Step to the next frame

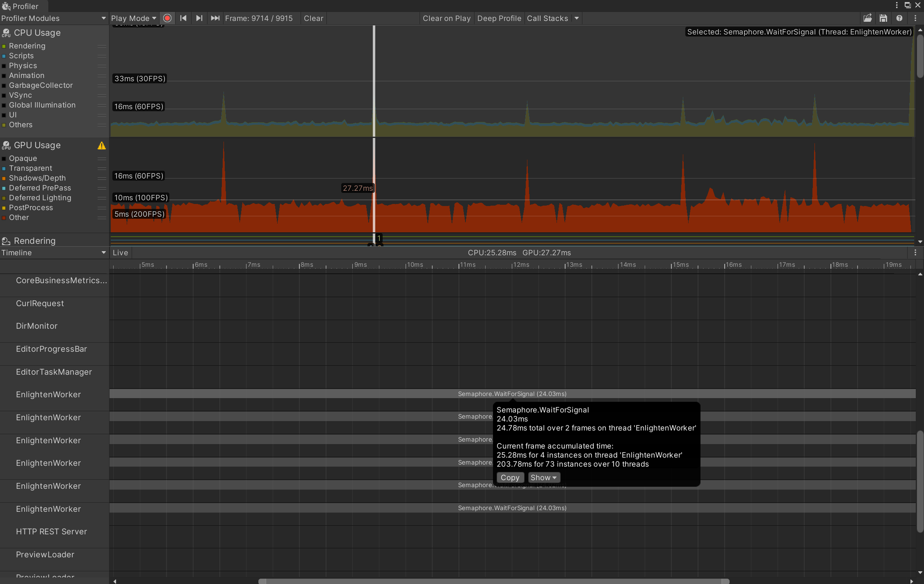(x=199, y=18)
